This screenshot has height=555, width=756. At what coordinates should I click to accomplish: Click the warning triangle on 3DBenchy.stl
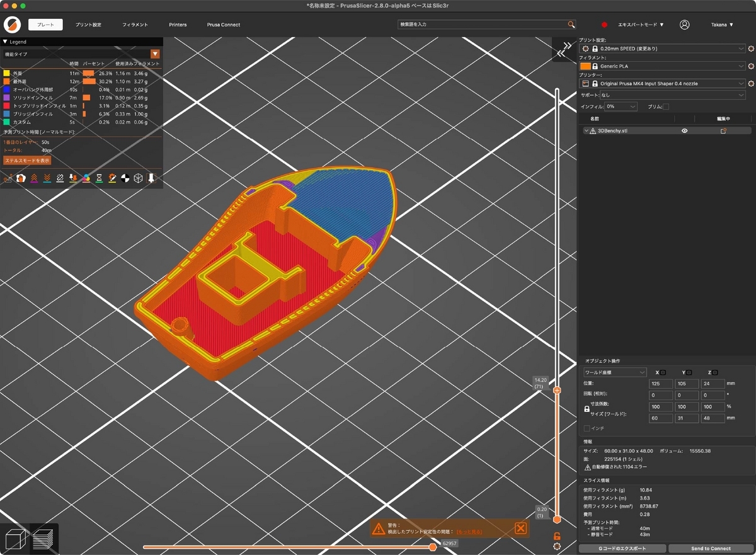click(593, 131)
